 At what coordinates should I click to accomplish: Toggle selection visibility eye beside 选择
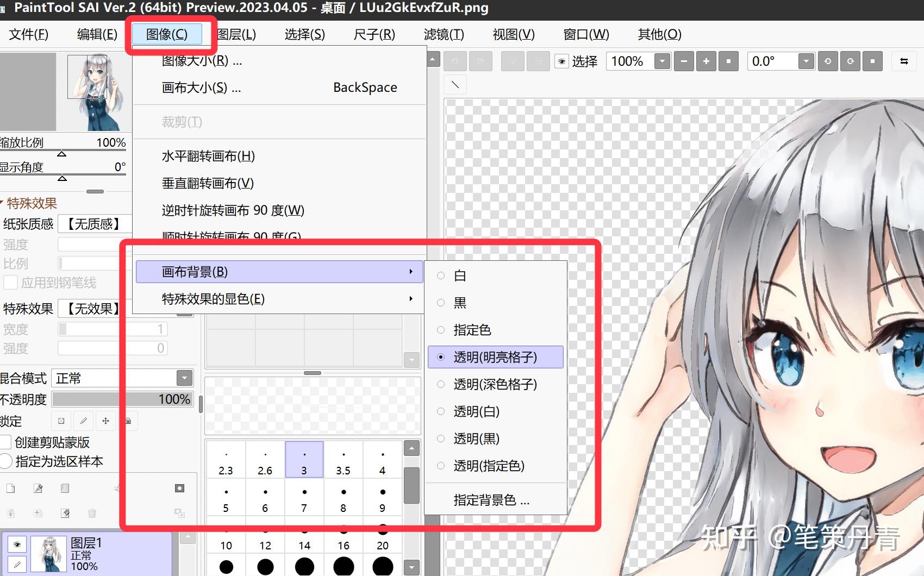[x=561, y=61]
